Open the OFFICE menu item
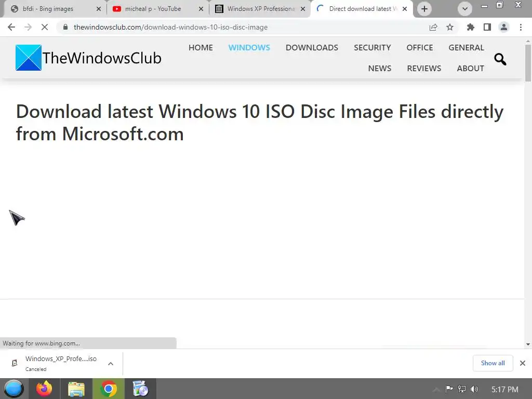The image size is (532, 399). (x=420, y=47)
